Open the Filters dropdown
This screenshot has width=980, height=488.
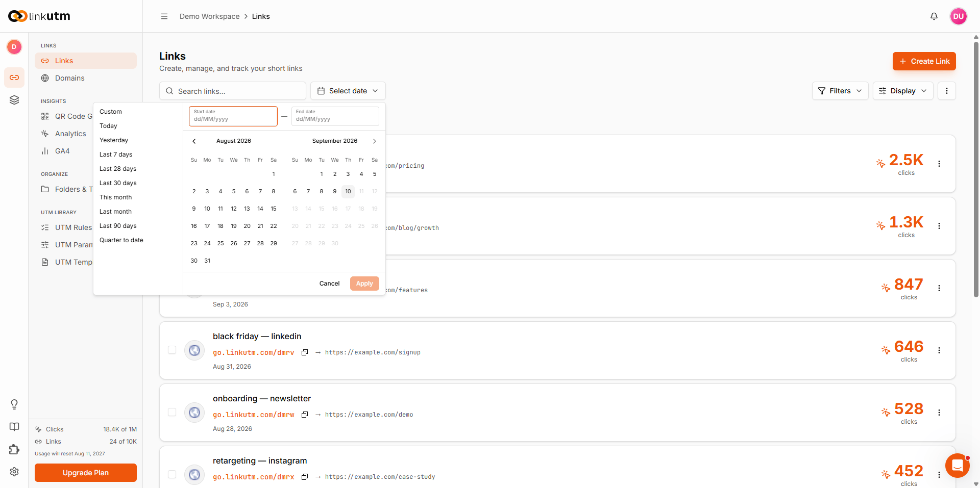click(840, 91)
